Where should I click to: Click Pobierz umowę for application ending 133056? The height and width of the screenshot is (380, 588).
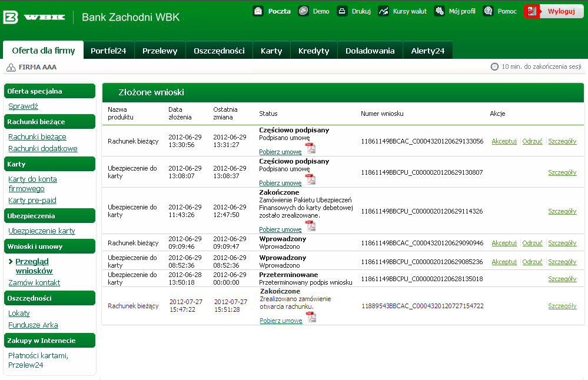280,152
